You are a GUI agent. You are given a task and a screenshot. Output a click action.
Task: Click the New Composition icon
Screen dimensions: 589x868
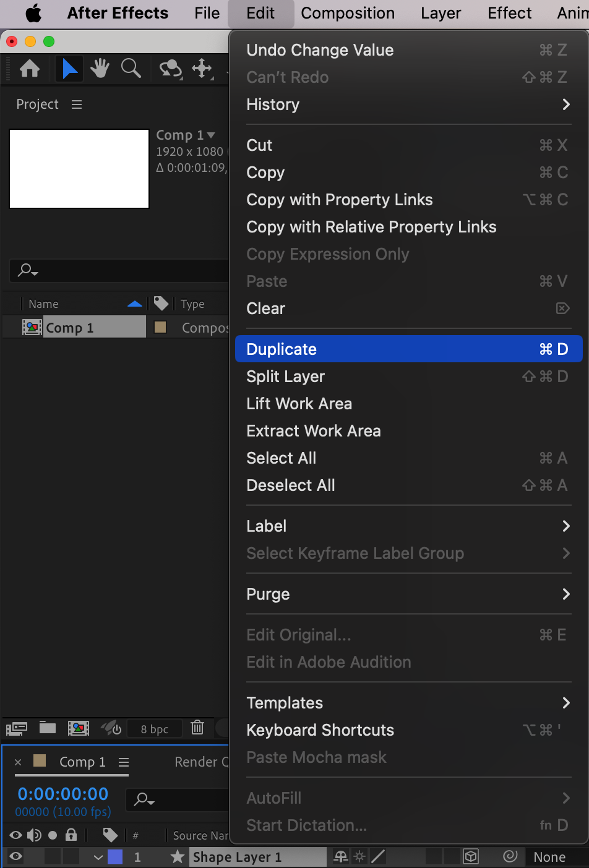79,728
